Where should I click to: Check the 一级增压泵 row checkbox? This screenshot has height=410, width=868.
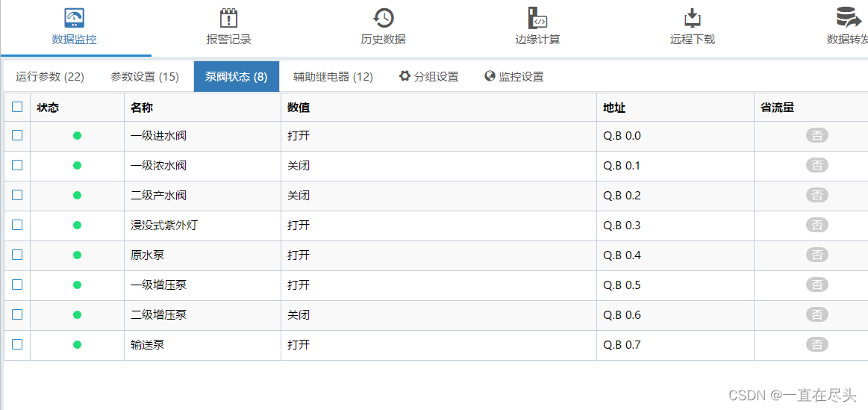pyautogui.click(x=17, y=285)
